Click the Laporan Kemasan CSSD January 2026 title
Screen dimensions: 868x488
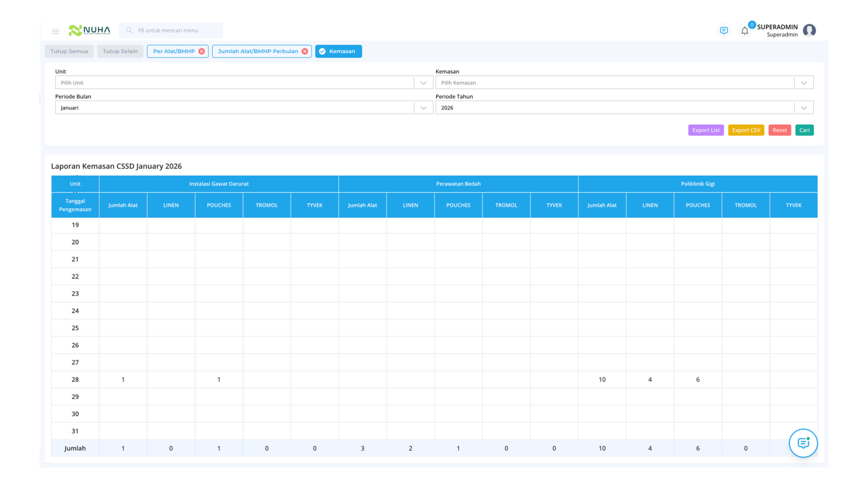tap(116, 166)
